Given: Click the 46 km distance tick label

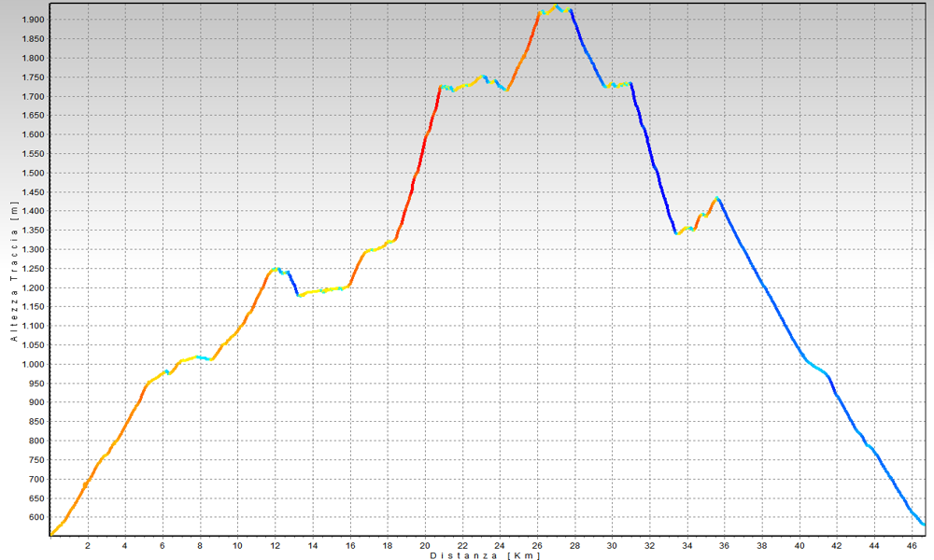Looking at the screenshot, I should click(912, 544).
